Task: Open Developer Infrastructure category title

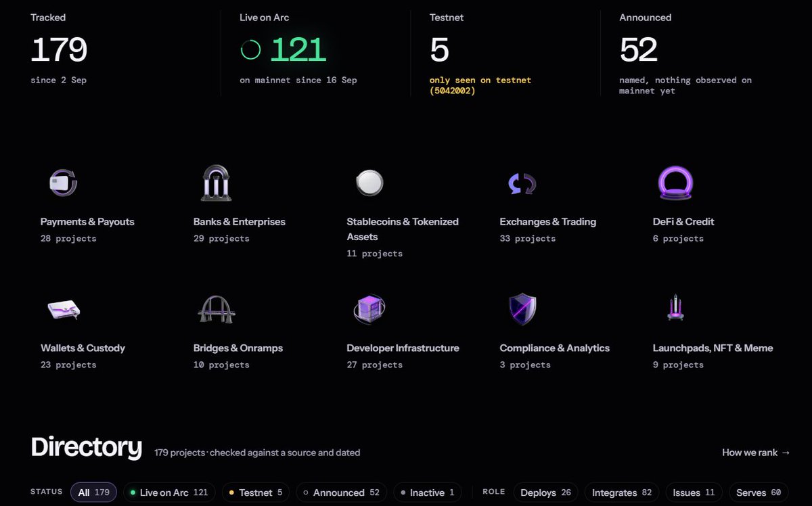Action: 403,348
